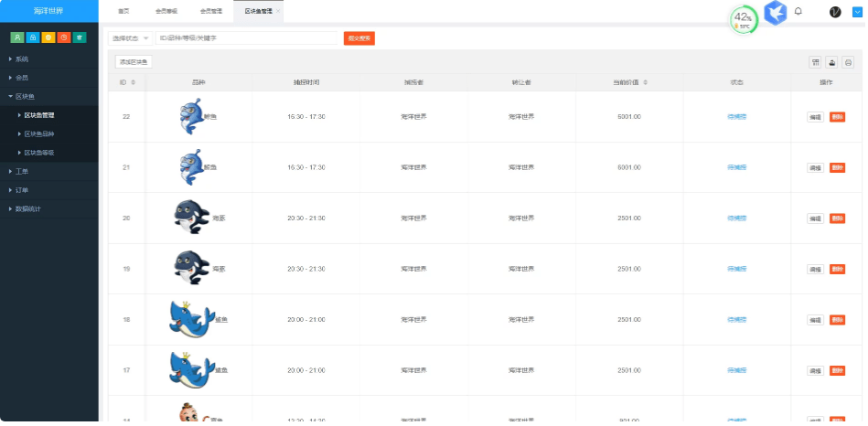Click 编辑 for row ID 22
The image size is (868, 426).
[816, 117]
